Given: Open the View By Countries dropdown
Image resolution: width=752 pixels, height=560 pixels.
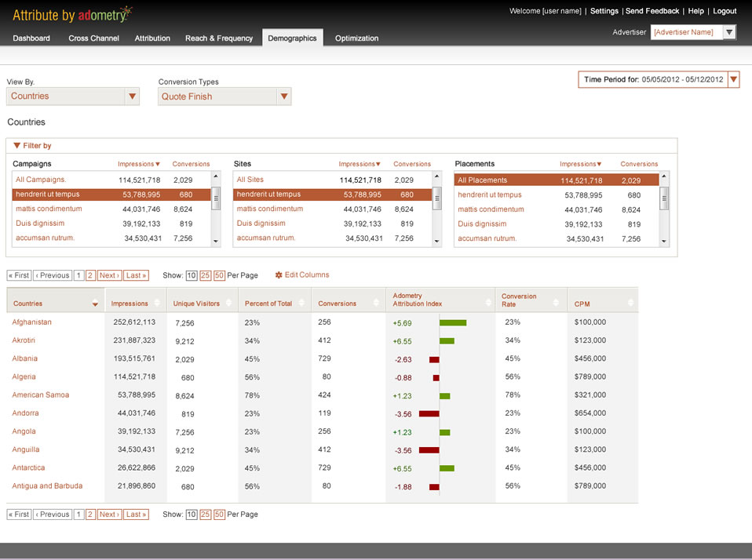Looking at the screenshot, I should [73, 96].
